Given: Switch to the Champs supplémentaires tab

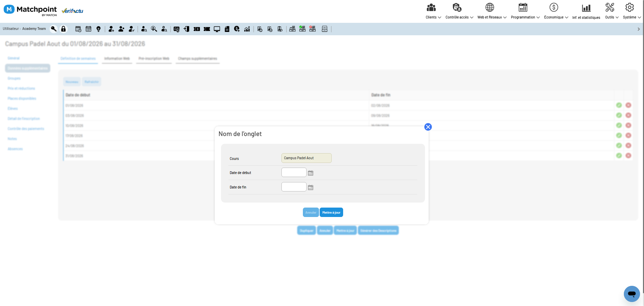Looking at the screenshot, I should point(198,59).
